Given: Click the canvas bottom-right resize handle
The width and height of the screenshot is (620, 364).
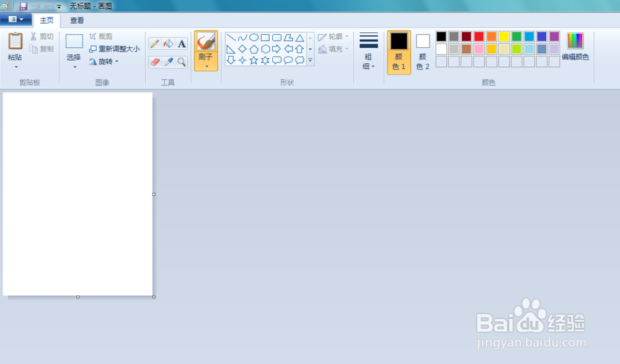Looking at the screenshot, I should (154, 297).
